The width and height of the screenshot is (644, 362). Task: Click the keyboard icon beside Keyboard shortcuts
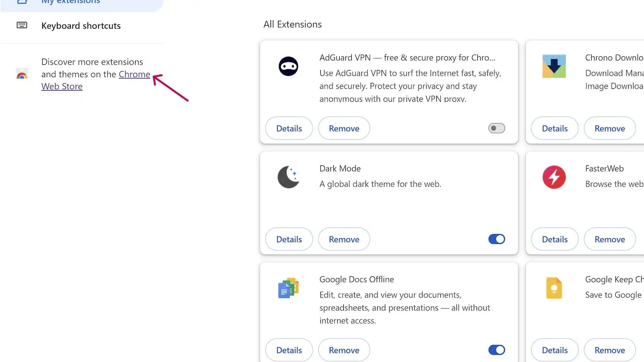click(22, 25)
